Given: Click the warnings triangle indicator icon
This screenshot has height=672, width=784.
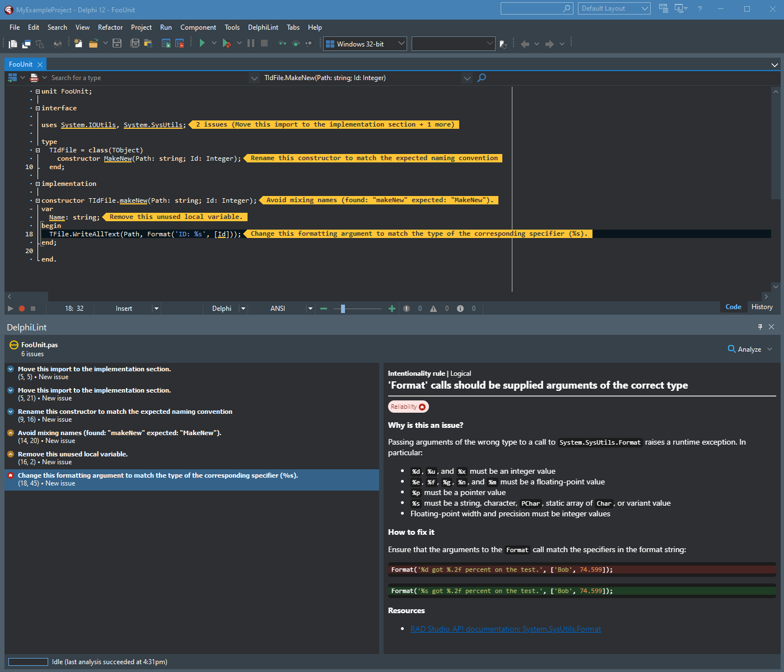Looking at the screenshot, I should click(433, 309).
